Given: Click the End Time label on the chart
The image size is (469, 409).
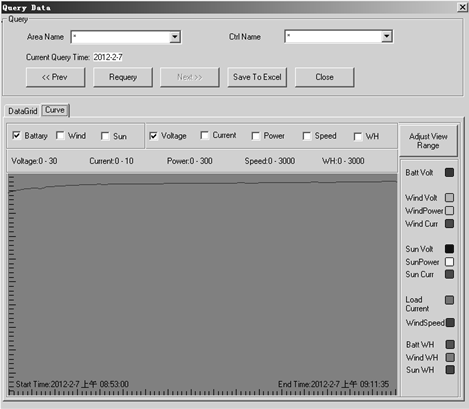Looking at the screenshot, I should (333, 384).
